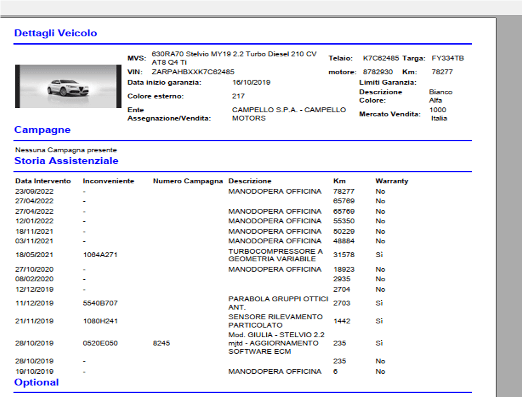Click the Km value 18923

click(x=344, y=269)
